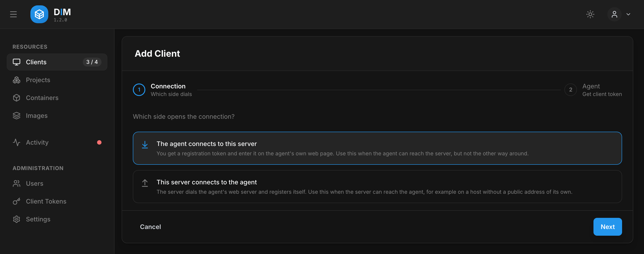
Task: Choose 'The agent connects to this server'
Action: [x=377, y=148]
